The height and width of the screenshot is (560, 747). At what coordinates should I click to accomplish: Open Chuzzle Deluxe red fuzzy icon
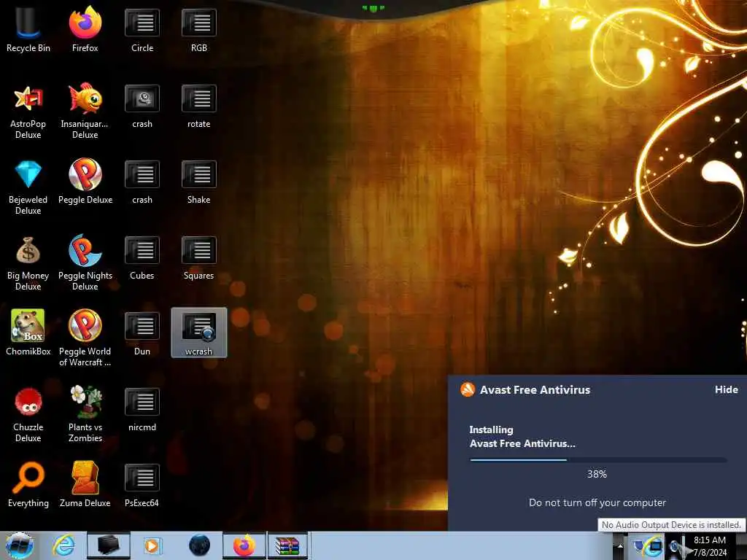(28, 414)
